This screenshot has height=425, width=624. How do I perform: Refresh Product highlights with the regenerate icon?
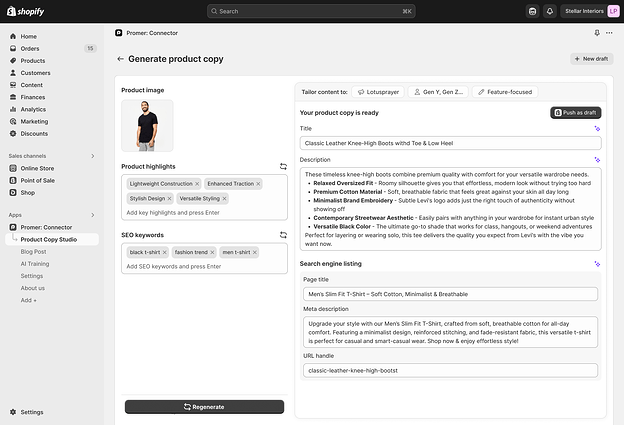pos(283,166)
